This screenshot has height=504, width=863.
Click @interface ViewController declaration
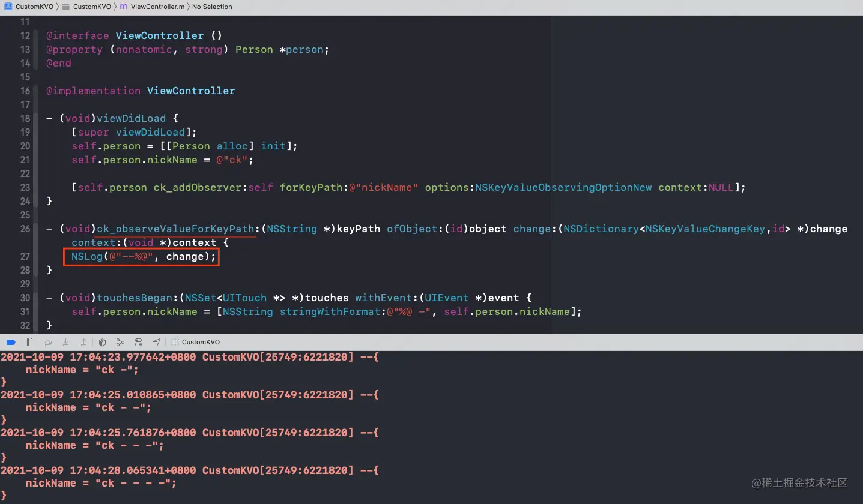click(135, 35)
